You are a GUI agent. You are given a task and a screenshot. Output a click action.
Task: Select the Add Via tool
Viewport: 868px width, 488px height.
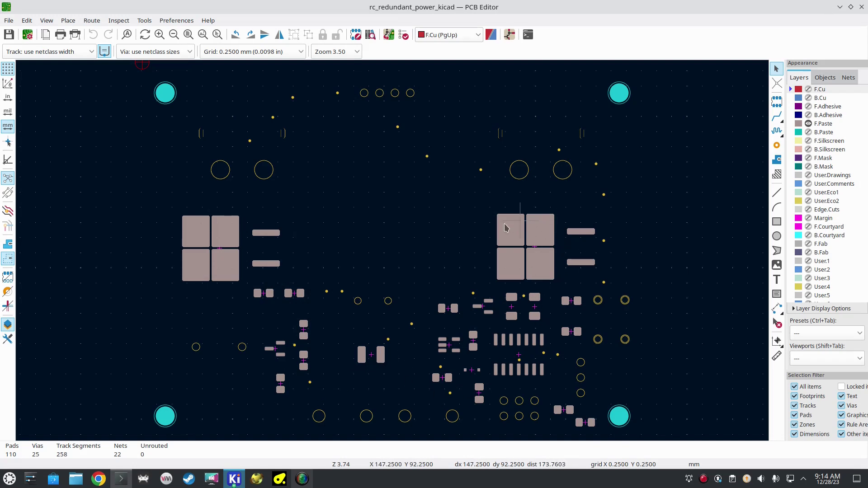(x=777, y=145)
